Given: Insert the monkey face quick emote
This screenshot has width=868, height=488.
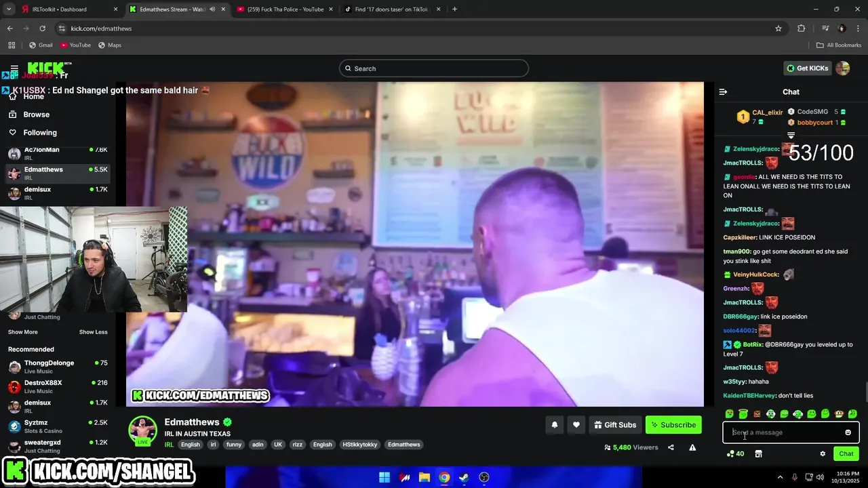Looking at the screenshot, I should [839, 413].
